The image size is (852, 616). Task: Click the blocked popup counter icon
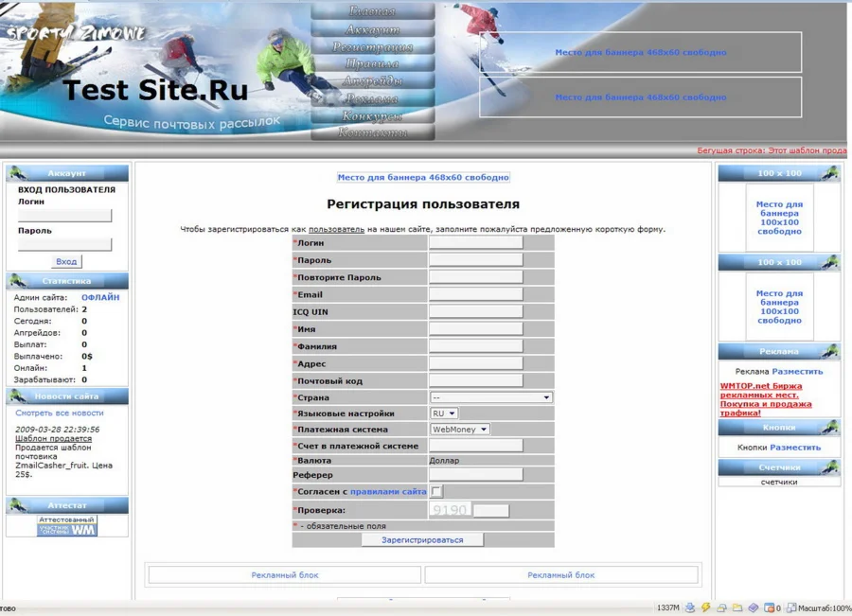(x=769, y=607)
